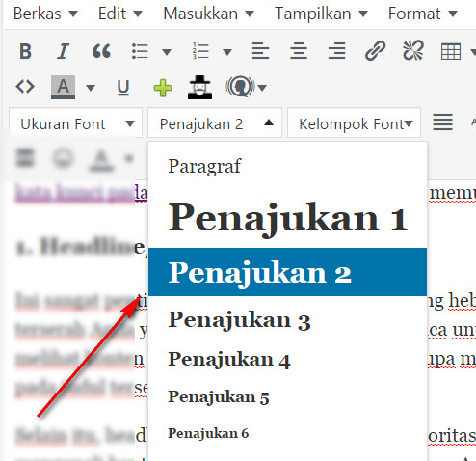This screenshot has height=461, width=476.
Task: Open the Tampilkan menu
Action: [x=321, y=14]
